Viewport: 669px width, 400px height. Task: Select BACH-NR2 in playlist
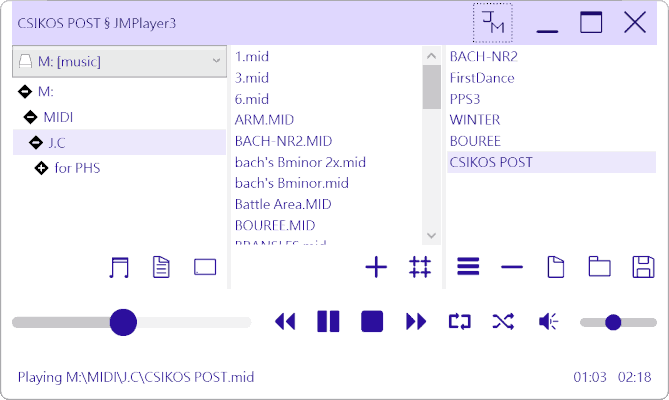pyautogui.click(x=483, y=56)
